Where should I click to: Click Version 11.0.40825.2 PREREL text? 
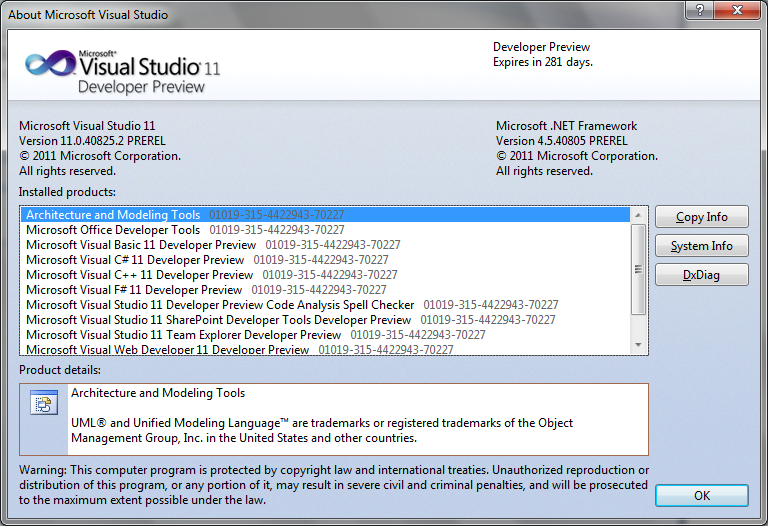(92, 141)
